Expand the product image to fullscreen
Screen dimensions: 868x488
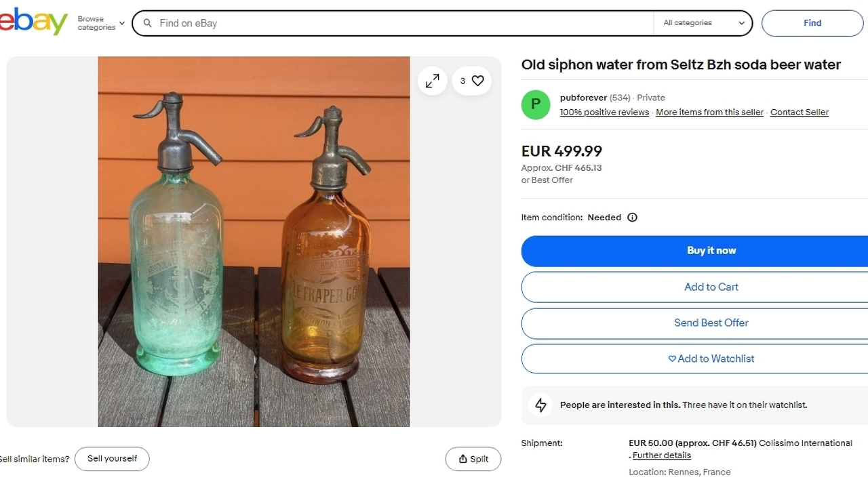point(433,81)
